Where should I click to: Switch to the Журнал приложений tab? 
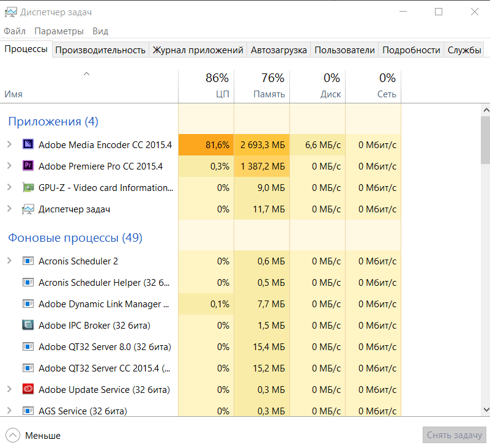point(198,50)
